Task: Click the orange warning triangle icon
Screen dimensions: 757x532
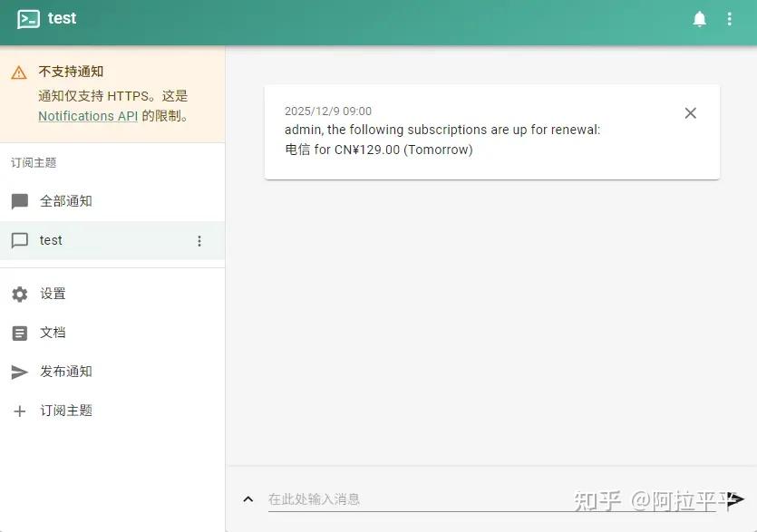Action: click(19, 73)
